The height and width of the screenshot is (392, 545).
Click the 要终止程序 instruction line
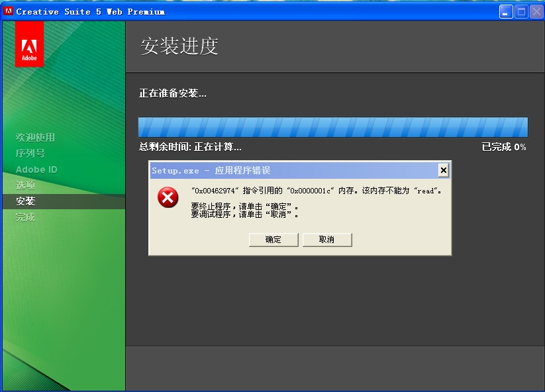click(244, 207)
